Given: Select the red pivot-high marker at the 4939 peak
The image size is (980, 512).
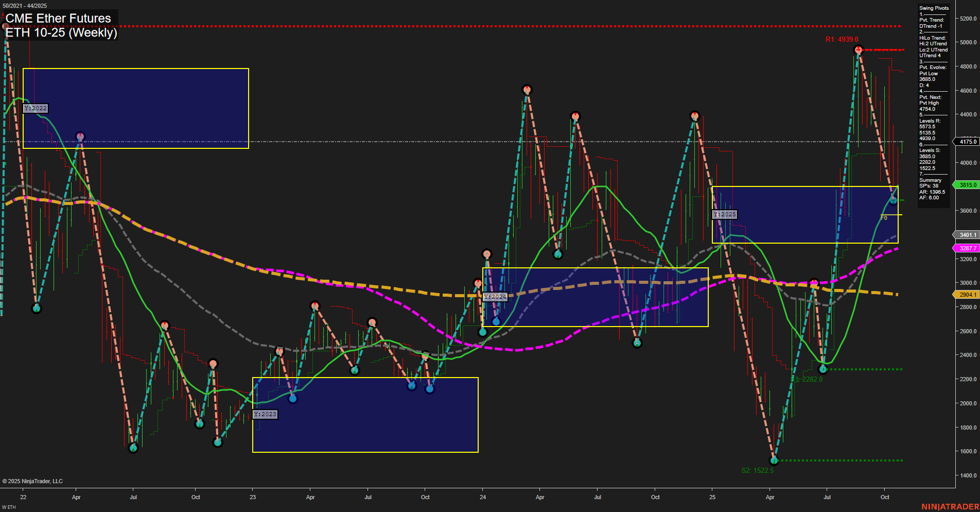Looking at the screenshot, I should (x=857, y=49).
